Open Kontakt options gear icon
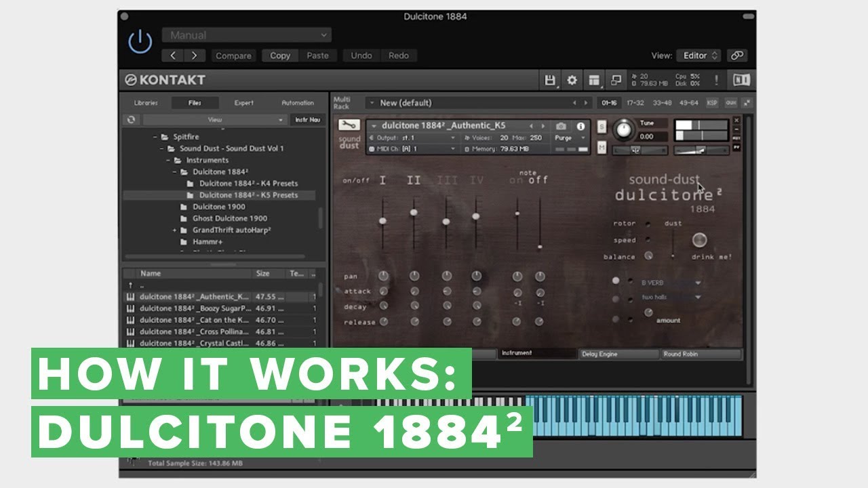Screen dimensions: 868x488 [572, 80]
